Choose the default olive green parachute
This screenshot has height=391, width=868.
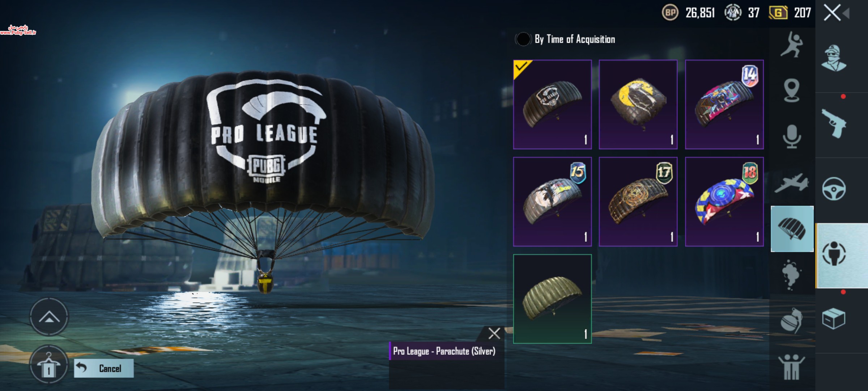tap(553, 299)
